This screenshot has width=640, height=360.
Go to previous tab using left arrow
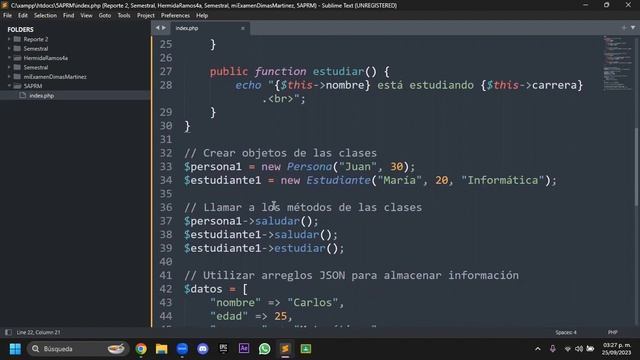[x=157, y=28]
